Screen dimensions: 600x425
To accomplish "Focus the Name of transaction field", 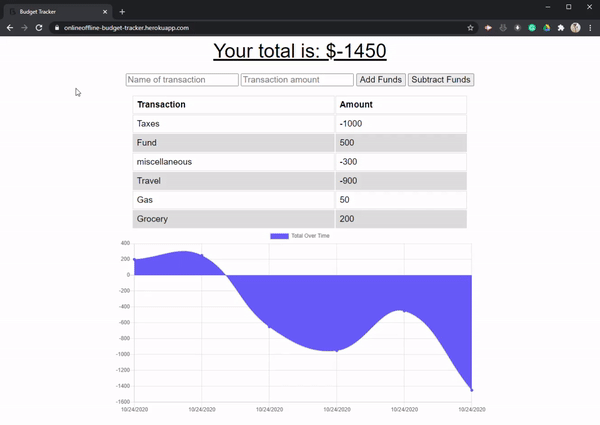I will (182, 80).
